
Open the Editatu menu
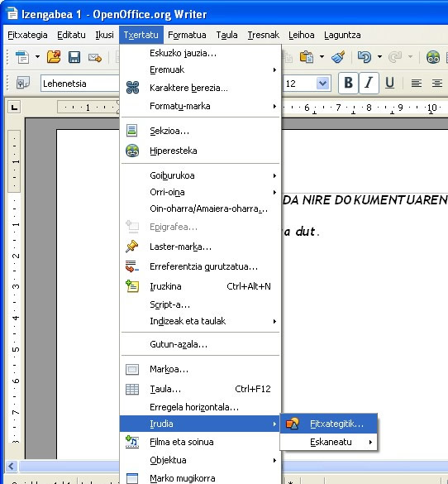(x=71, y=35)
